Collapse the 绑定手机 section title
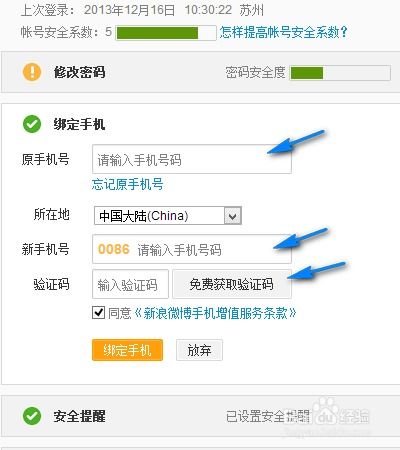 coord(79,124)
